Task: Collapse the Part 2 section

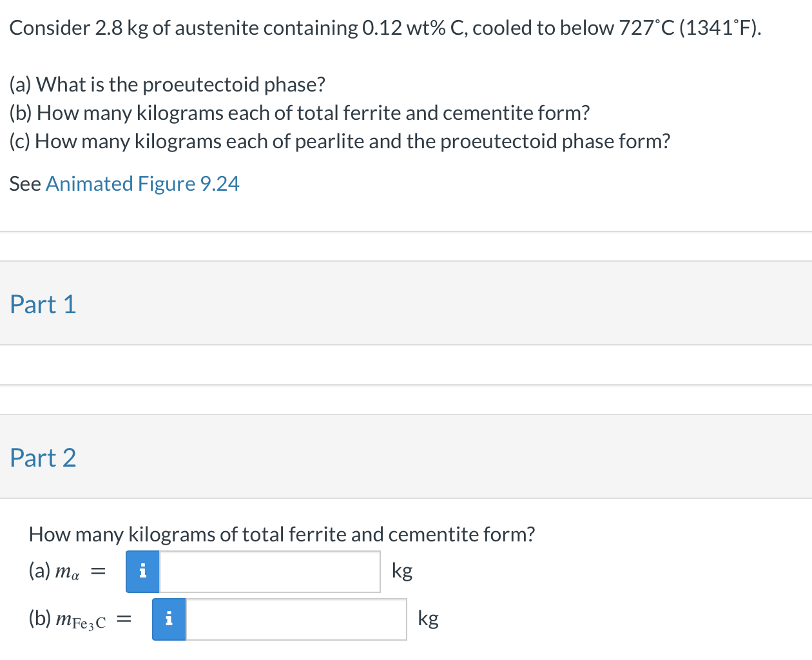Action: click(x=43, y=458)
